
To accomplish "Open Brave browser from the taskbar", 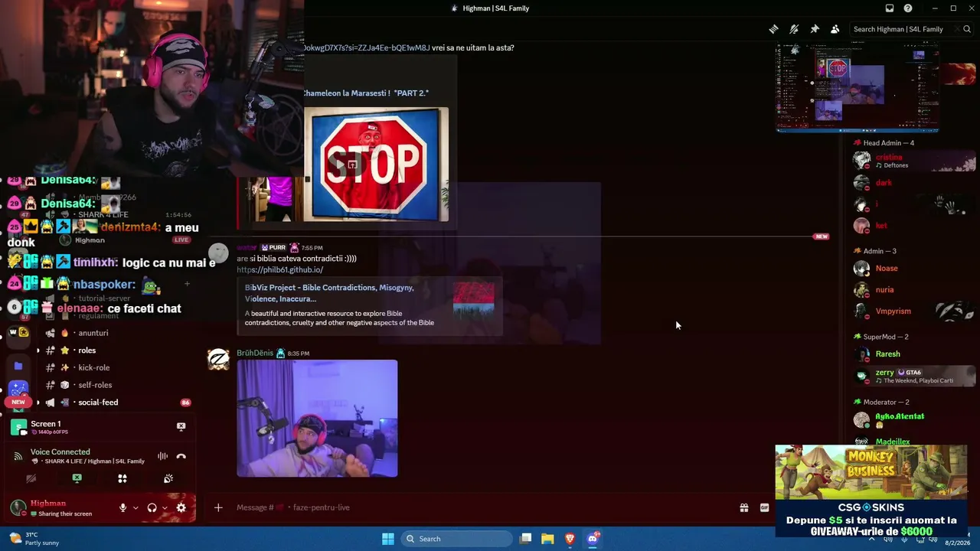I will tap(570, 539).
